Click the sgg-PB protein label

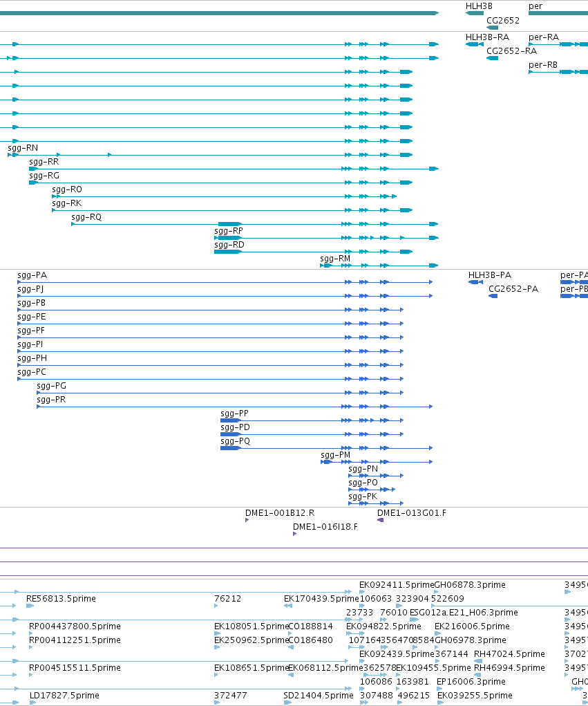(32, 304)
